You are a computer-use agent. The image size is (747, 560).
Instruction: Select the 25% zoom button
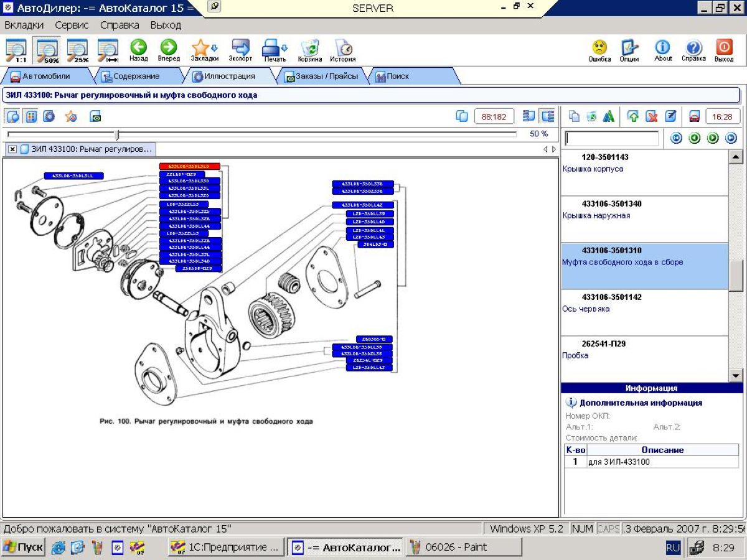[77, 50]
